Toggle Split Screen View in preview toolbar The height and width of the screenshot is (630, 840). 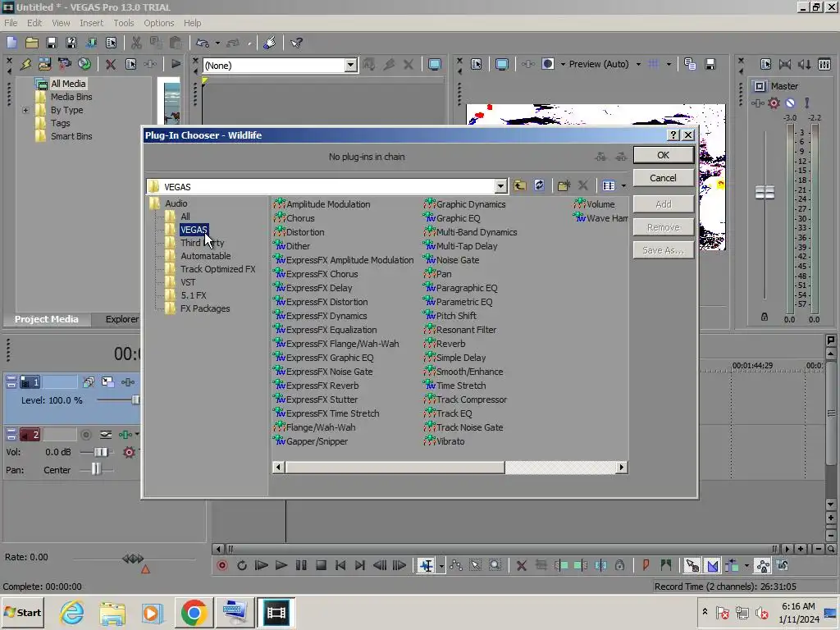tap(547, 64)
